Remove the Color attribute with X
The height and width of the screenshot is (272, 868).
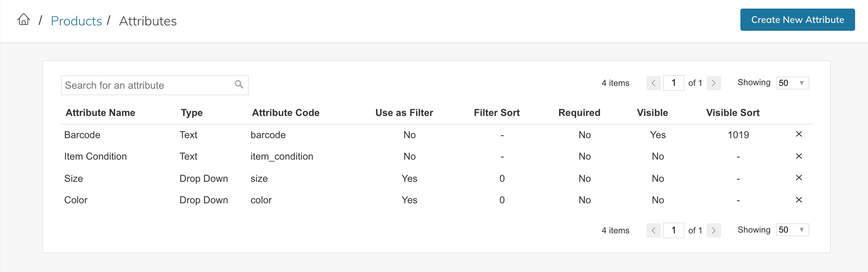(799, 200)
